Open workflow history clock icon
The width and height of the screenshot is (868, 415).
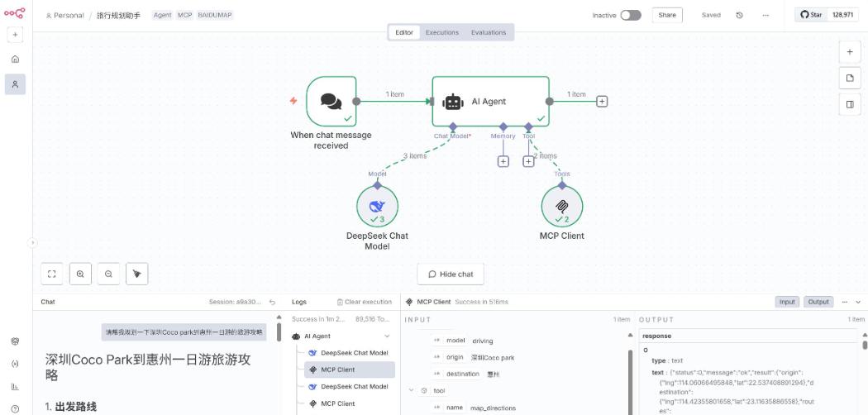point(739,16)
